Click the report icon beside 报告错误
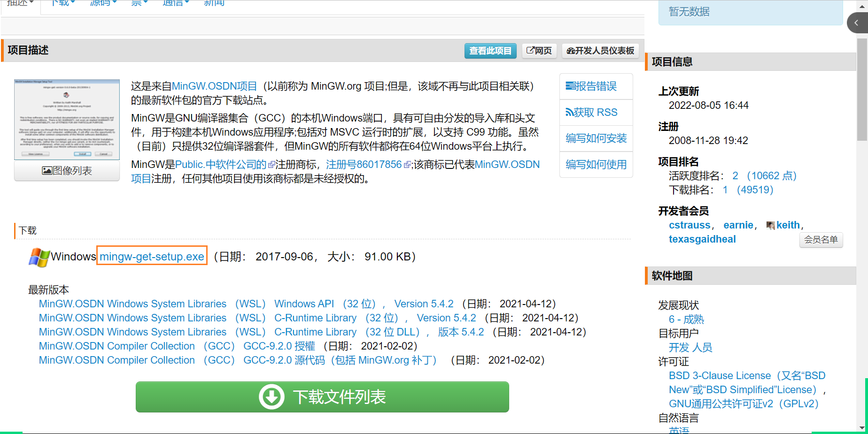The width and height of the screenshot is (868, 434). [x=570, y=86]
